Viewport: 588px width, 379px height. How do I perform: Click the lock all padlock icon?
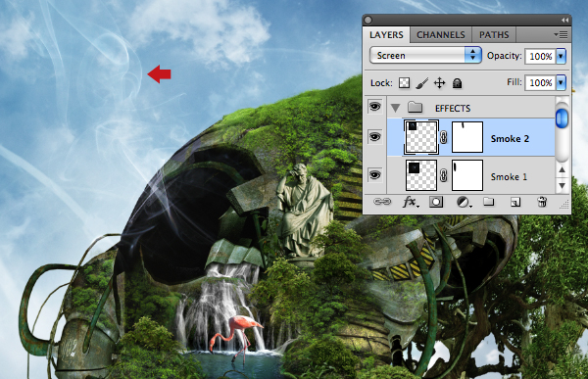coord(457,83)
